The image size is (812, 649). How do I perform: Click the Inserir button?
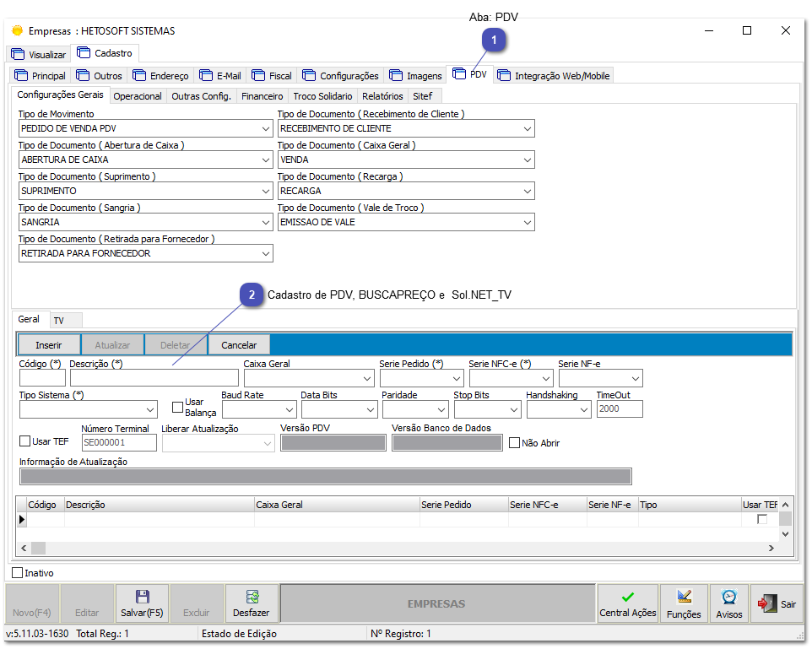(x=48, y=344)
